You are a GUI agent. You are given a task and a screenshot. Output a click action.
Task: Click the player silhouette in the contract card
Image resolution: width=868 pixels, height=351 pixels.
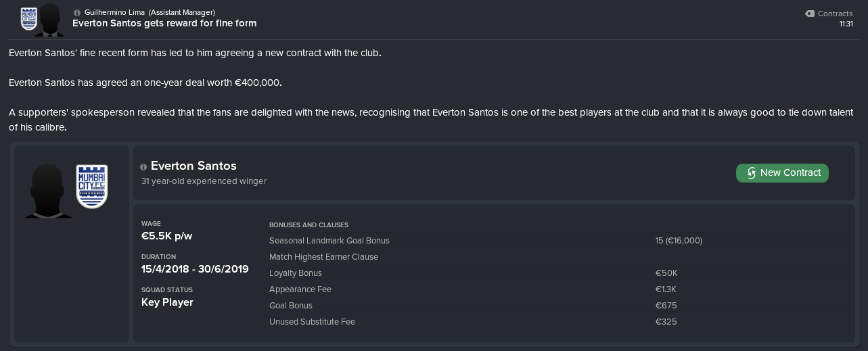[49, 189]
